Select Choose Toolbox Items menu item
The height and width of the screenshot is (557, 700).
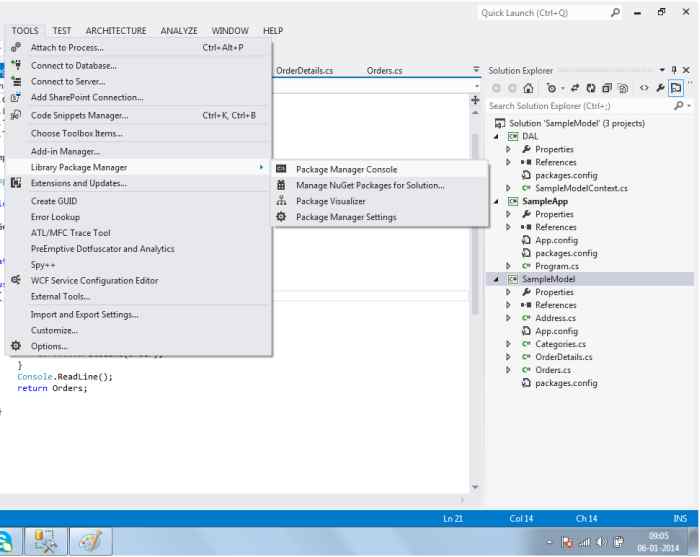138,133
